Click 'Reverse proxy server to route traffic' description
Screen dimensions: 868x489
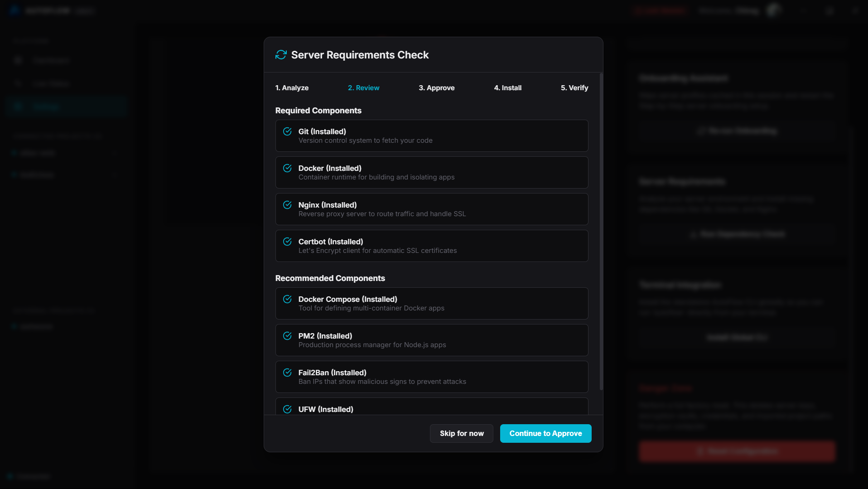(382, 214)
